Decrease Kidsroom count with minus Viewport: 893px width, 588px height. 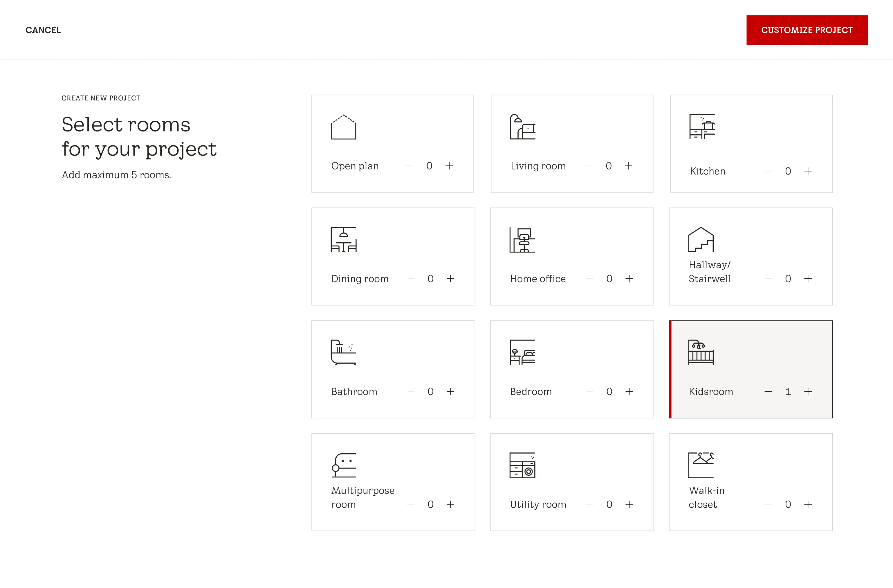pos(768,392)
